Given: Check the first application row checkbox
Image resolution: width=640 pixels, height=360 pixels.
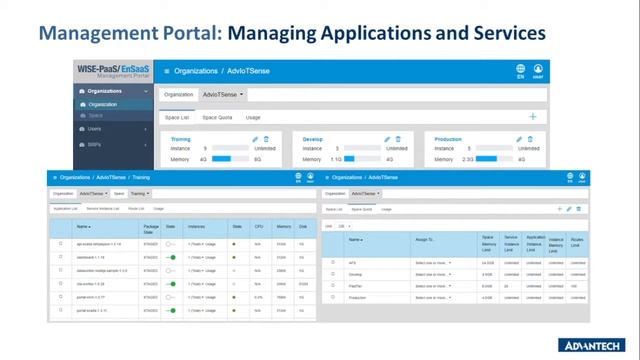Looking at the screenshot, I should (61, 244).
